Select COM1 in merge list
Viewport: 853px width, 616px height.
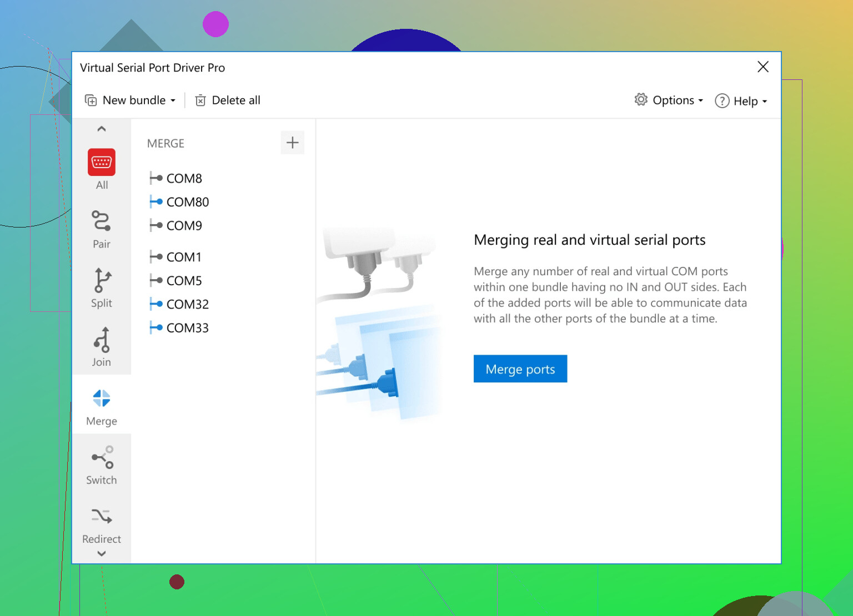click(x=184, y=257)
